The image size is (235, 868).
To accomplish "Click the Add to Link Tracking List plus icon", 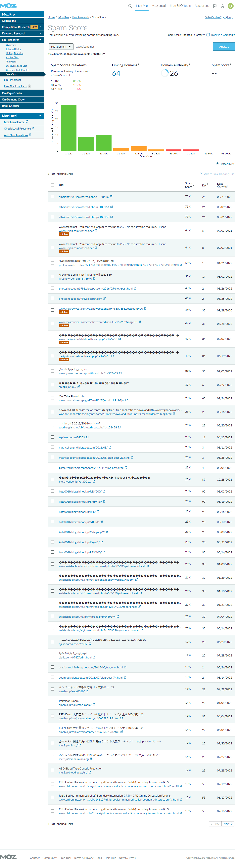I will pyautogui.click(x=201, y=174).
